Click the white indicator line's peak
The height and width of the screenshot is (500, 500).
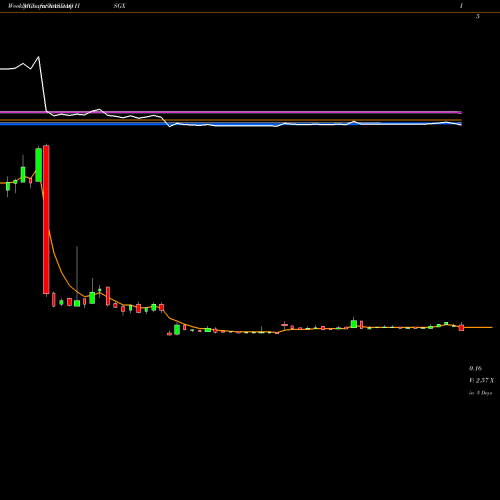39,57
